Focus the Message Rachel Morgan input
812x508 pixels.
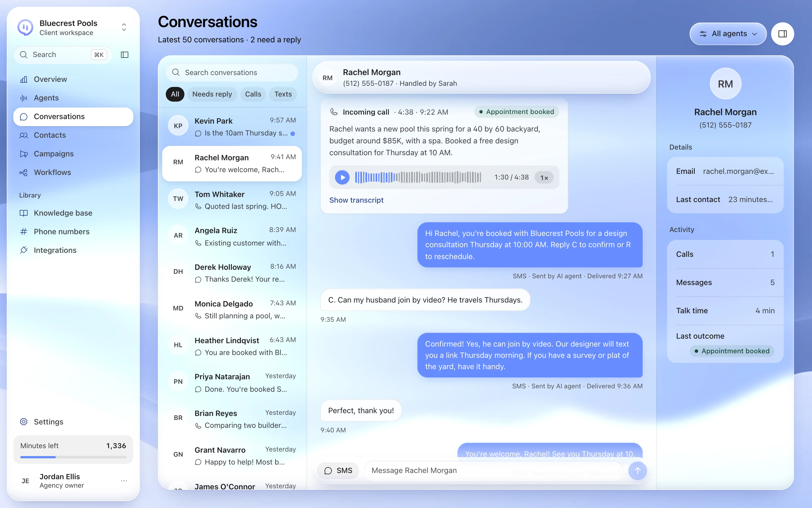pyautogui.click(x=493, y=471)
